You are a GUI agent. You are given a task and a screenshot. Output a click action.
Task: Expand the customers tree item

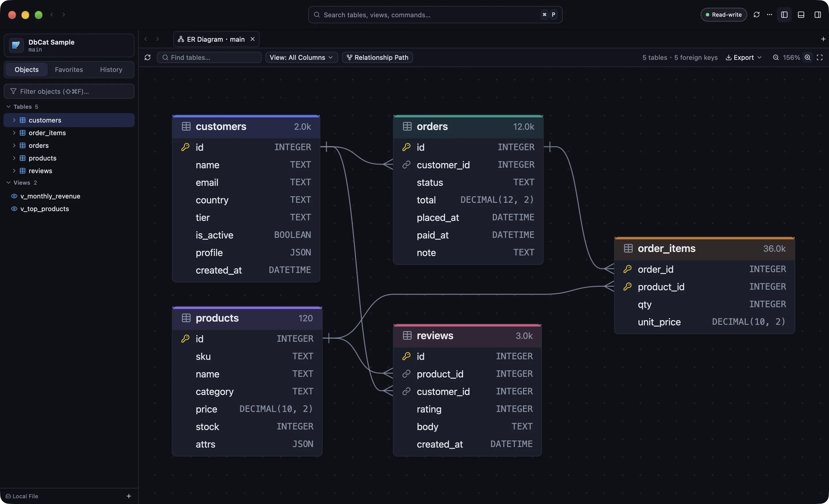14,120
